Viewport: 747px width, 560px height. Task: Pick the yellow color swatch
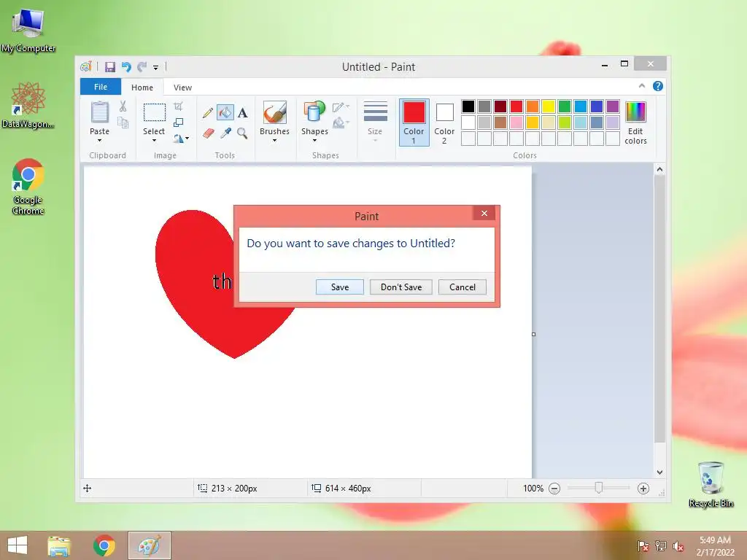[x=549, y=106]
